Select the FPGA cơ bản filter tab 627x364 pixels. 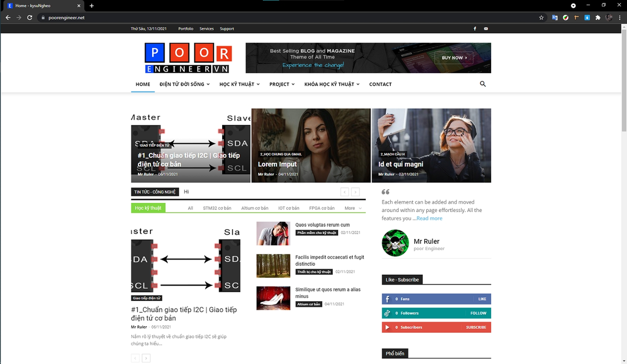pyautogui.click(x=321, y=208)
